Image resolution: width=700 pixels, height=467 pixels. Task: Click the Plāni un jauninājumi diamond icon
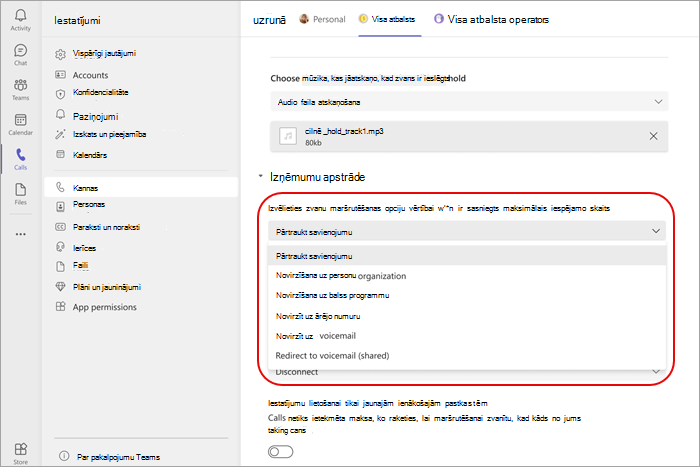pos(60,287)
